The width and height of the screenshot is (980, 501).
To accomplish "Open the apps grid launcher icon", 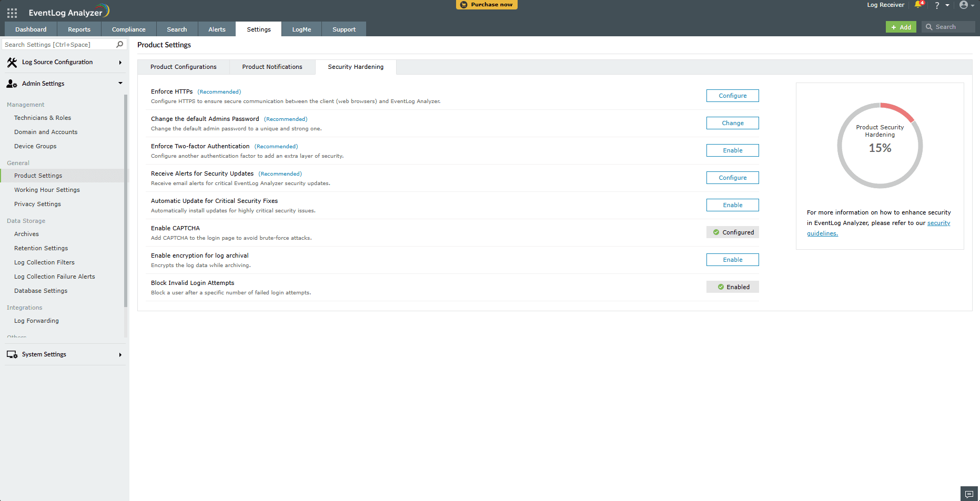I will (12, 13).
